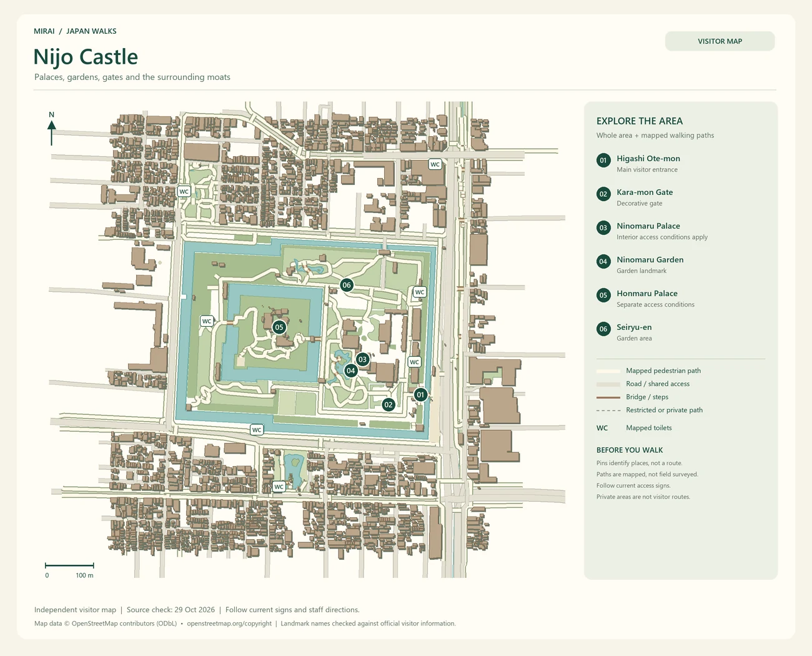Click the WC marker in the southern pond park
Screen dimensions: 812x656
[x=279, y=487]
